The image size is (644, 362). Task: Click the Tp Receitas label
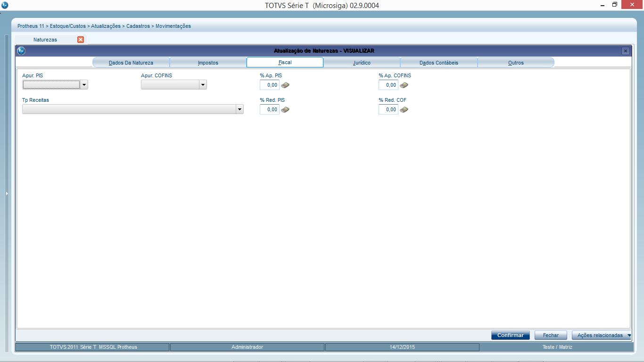point(35,100)
